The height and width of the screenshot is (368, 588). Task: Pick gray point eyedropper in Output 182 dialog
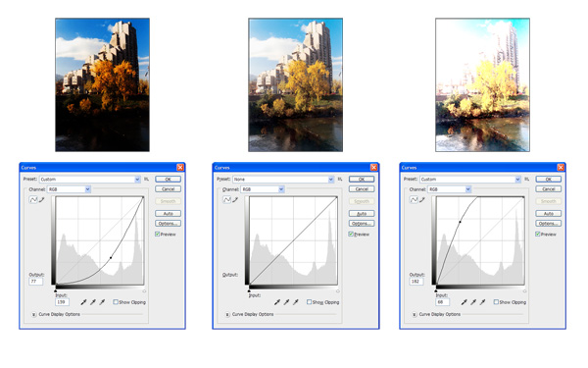tap(473, 302)
